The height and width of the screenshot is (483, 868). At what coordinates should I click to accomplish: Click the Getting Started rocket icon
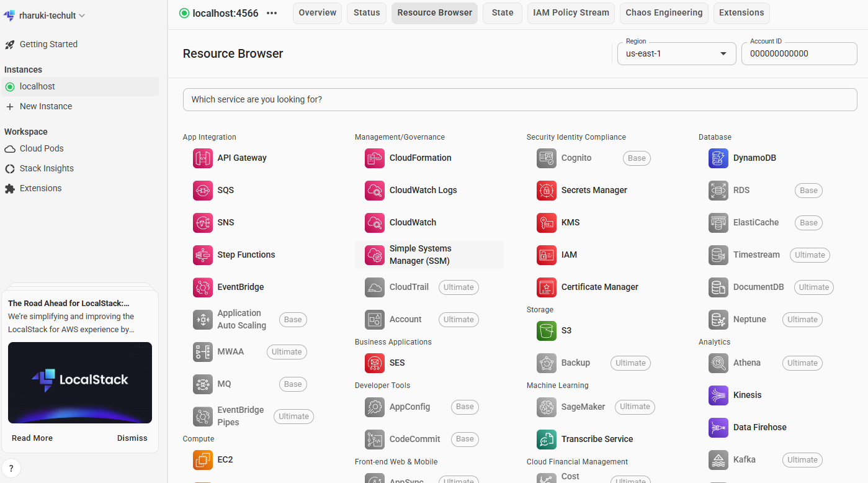click(x=9, y=45)
